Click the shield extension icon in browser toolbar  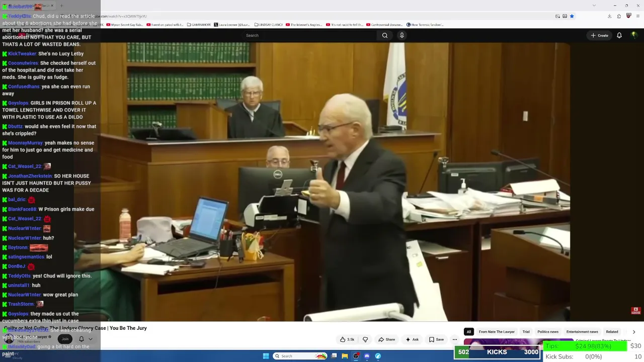628,16
